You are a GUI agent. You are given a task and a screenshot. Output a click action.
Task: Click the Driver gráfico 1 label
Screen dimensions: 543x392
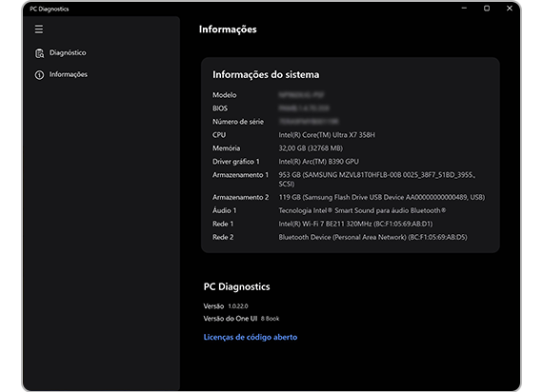[236, 162]
